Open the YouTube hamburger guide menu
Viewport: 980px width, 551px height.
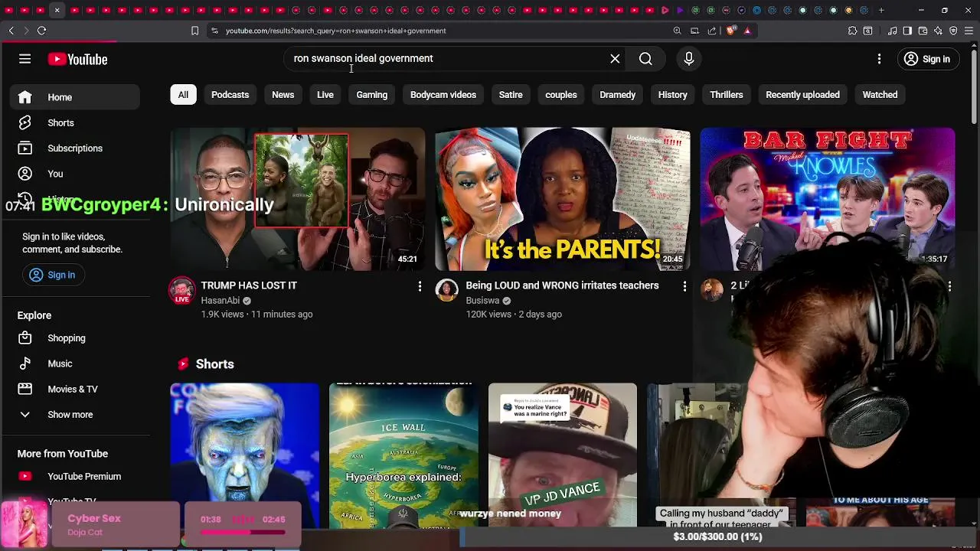click(24, 59)
